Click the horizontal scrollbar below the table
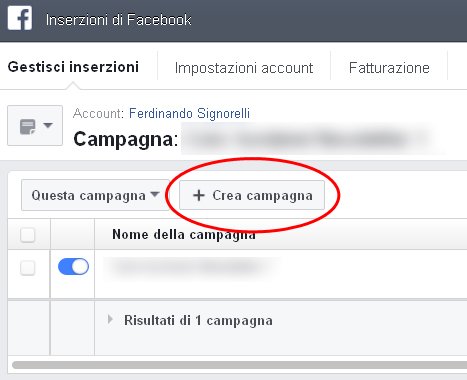The width and height of the screenshot is (467, 380). point(239,365)
